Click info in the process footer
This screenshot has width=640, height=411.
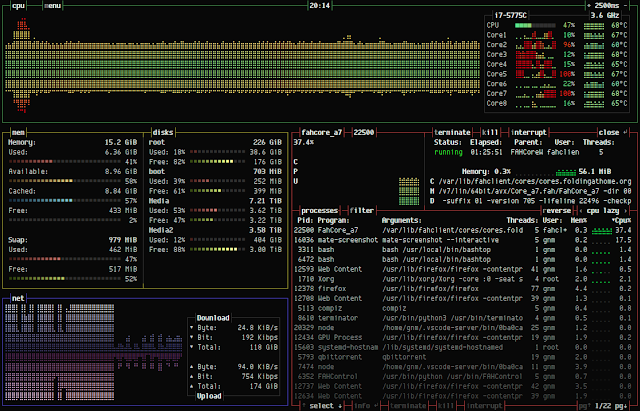tap(364, 406)
